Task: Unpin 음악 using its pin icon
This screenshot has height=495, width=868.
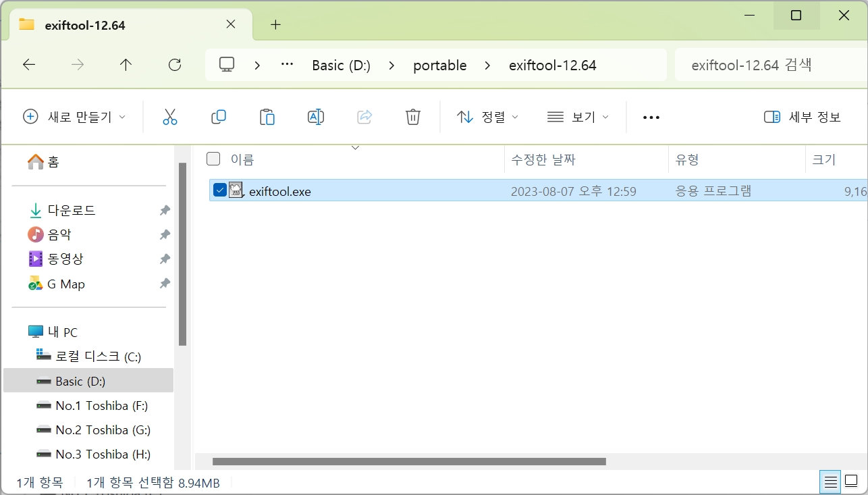Action: point(165,235)
